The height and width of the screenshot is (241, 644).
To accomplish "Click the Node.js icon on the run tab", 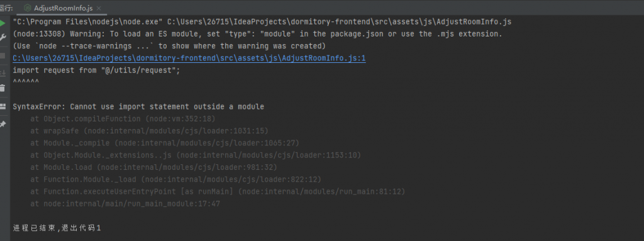I will (x=28, y=8).
